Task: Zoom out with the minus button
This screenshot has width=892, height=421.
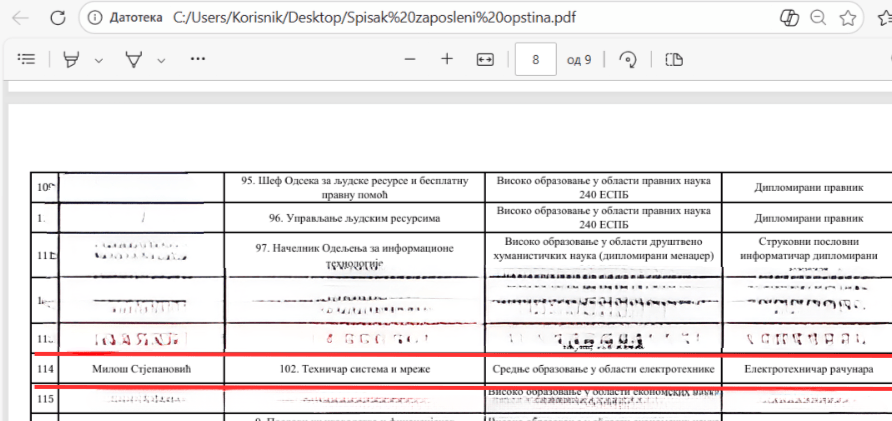Action: pyautogui.click(x=409, y=60)
